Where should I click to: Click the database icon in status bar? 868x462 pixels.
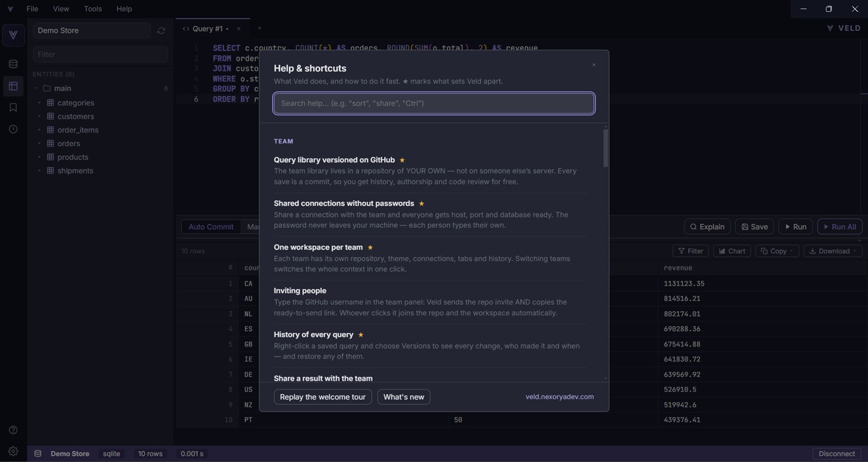38,454
